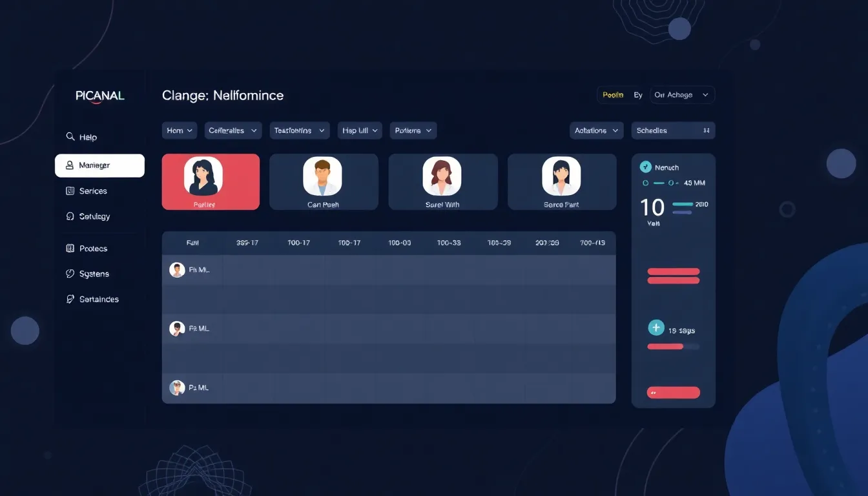Click the teal plus icon in right panel
This screenshot has height=496, width=868.
point(656,328)
